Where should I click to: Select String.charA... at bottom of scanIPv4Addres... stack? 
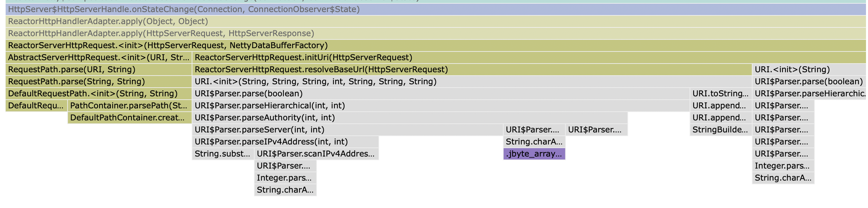[285, 190]
